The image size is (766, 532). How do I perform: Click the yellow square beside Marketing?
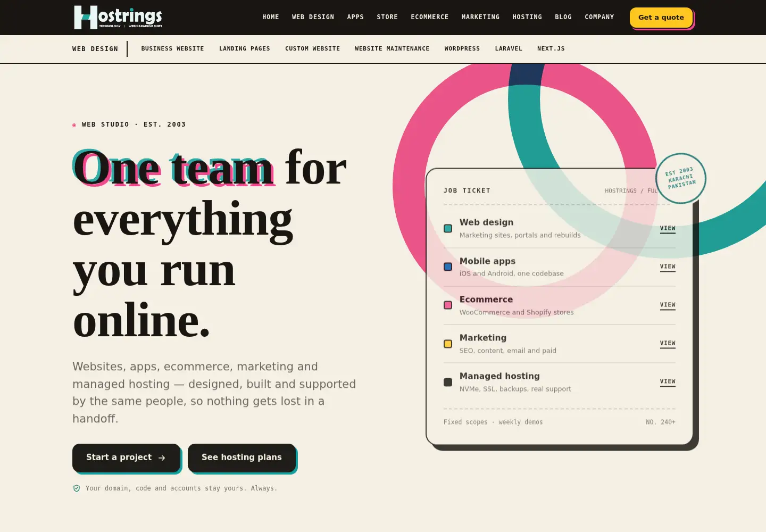[x=448, y=344]
